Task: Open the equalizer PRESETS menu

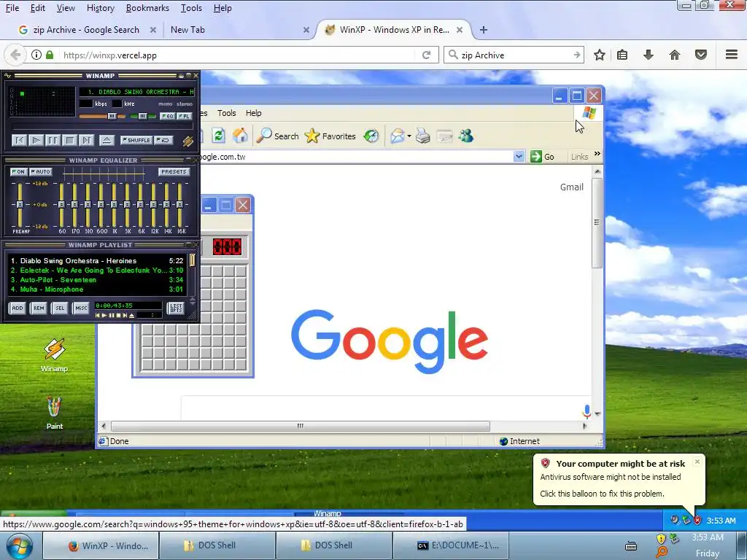Action: point(174,171)
